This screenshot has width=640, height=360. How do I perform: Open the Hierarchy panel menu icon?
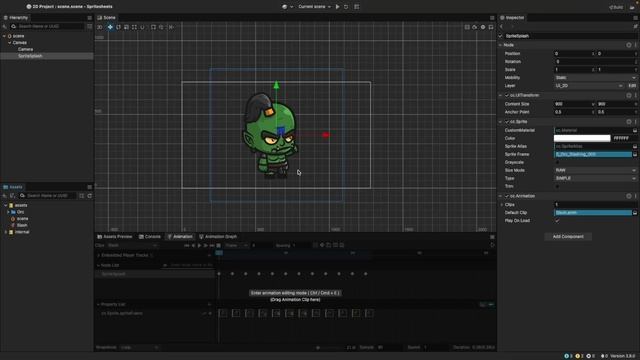click(89, 18)
